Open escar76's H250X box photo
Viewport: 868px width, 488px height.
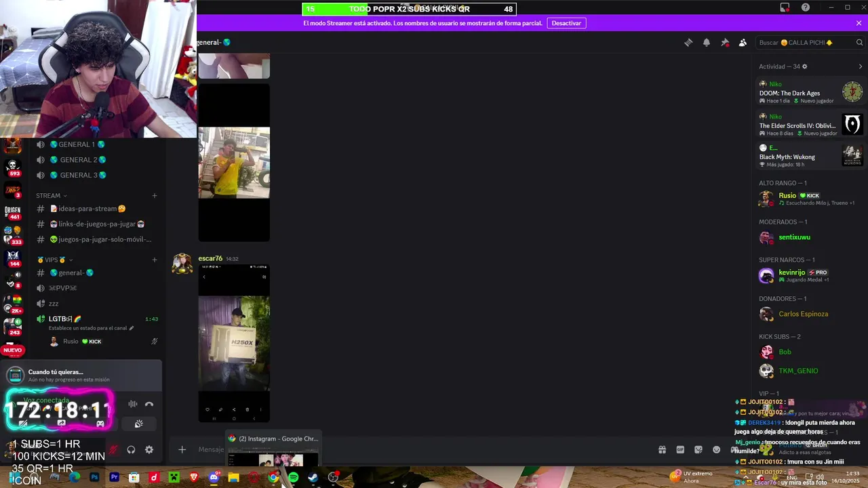[x=234, y=343]
